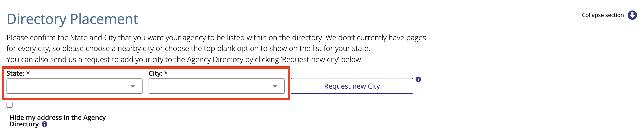The image size is (644, 138).
Task: Open the City select field
Action: (217, 86)
